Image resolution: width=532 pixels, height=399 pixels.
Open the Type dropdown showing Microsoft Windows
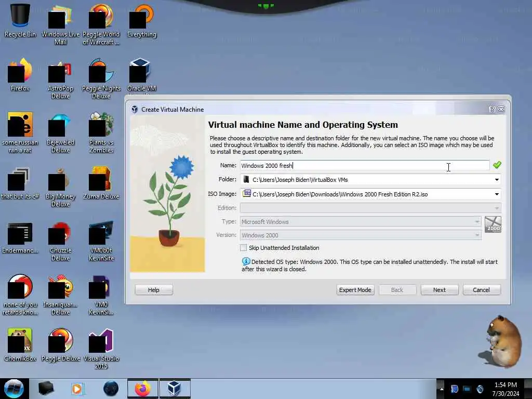coord(361,221)
